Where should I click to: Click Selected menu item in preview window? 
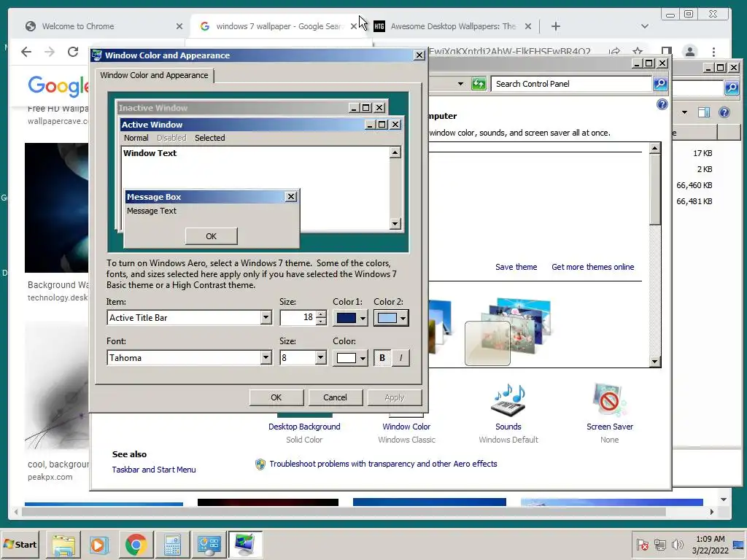tap(209, 138)
